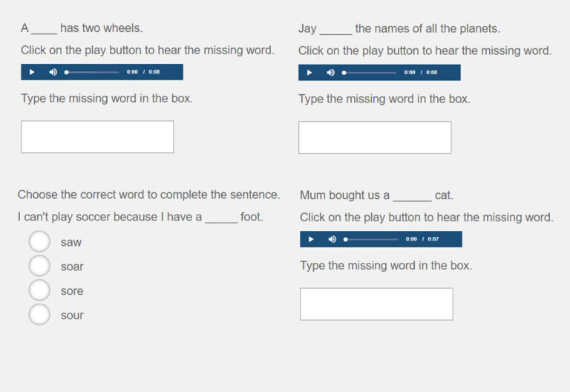Select the 'sour' radio option

(x=39, y=315)
